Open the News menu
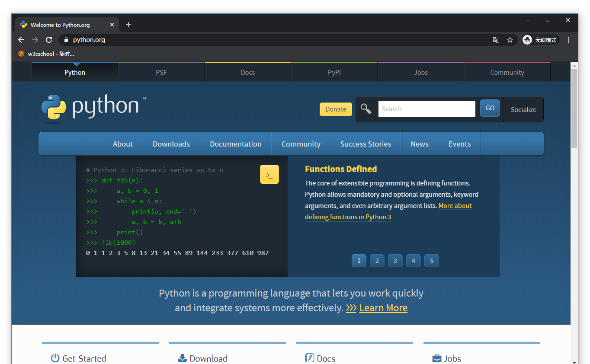The height and width of the screenshot is (364, 590). click(x=420, y=144)
